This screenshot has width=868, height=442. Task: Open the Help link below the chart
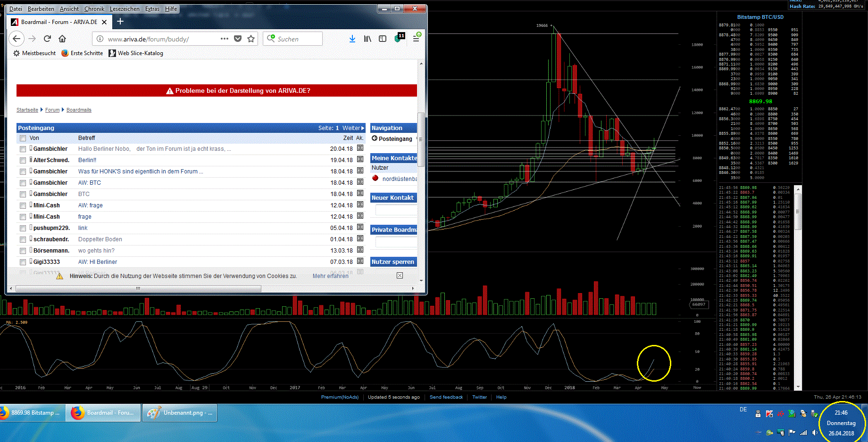point(501,397)
